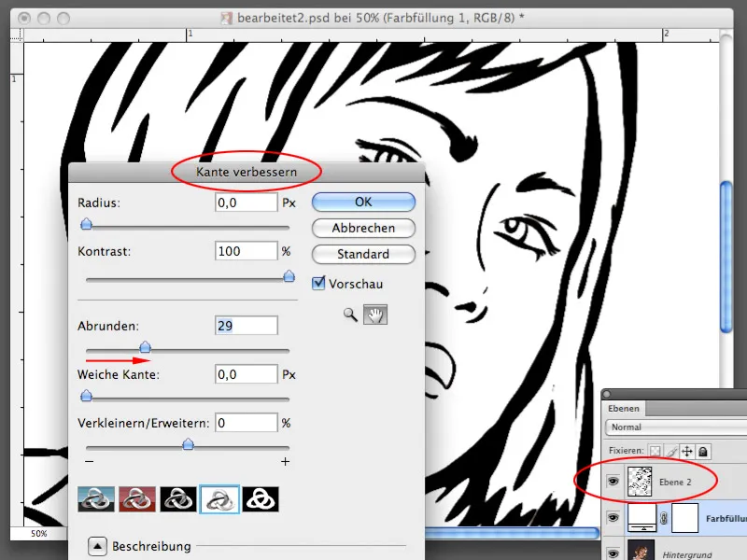Choose the mask preview mode icon
747x560 pixels.
(261, 499)
